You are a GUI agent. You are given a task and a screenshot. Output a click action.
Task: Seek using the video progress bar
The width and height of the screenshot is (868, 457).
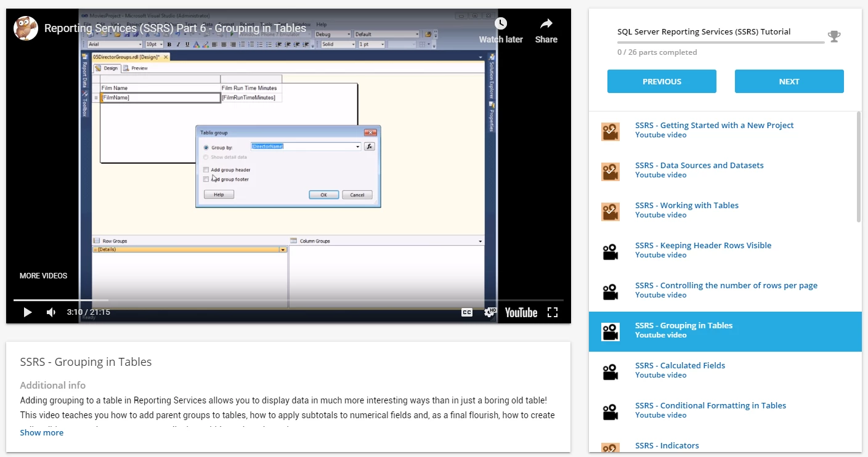click(288, 301)
